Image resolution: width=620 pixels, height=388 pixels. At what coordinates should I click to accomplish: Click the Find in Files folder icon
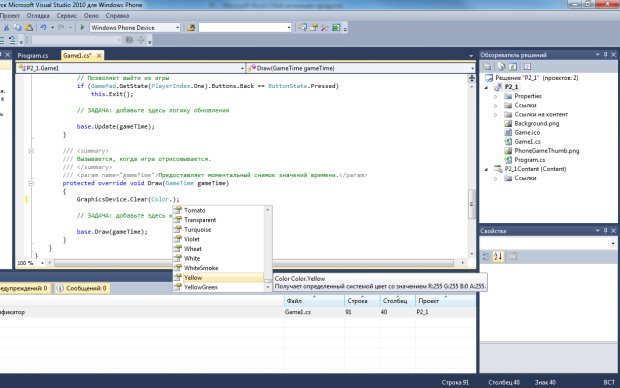[x=191, y=28]
